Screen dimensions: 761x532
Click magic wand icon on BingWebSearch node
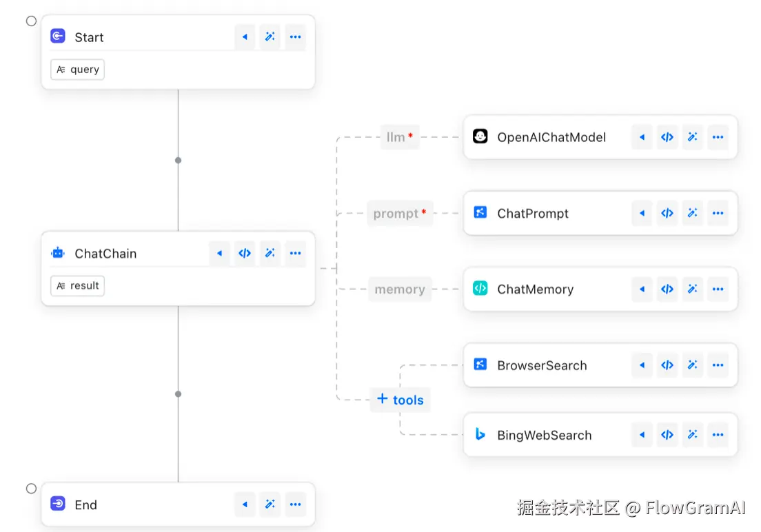click(692, 435)
